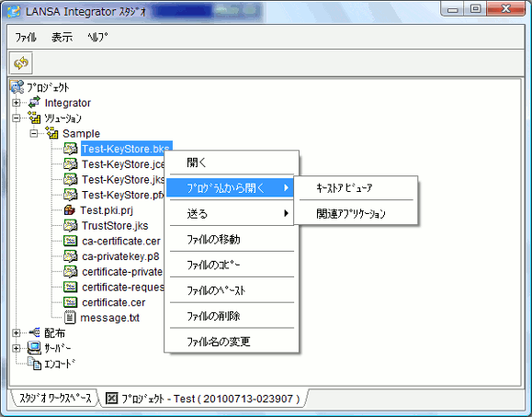Viewport: 532px width, 417px height.
Task: Expand the Integrator tree node
Action: pos(16,103)
